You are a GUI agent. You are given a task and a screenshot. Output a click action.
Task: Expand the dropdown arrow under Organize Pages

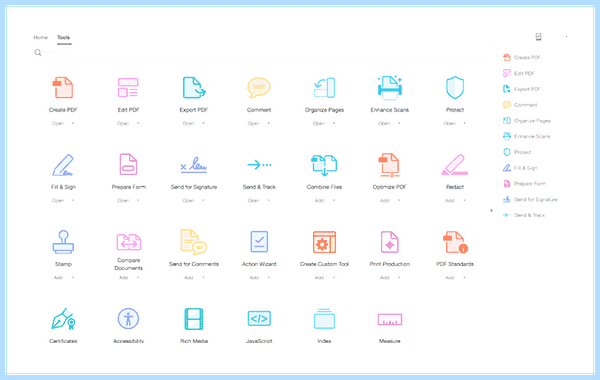click(x=334, y=123)
